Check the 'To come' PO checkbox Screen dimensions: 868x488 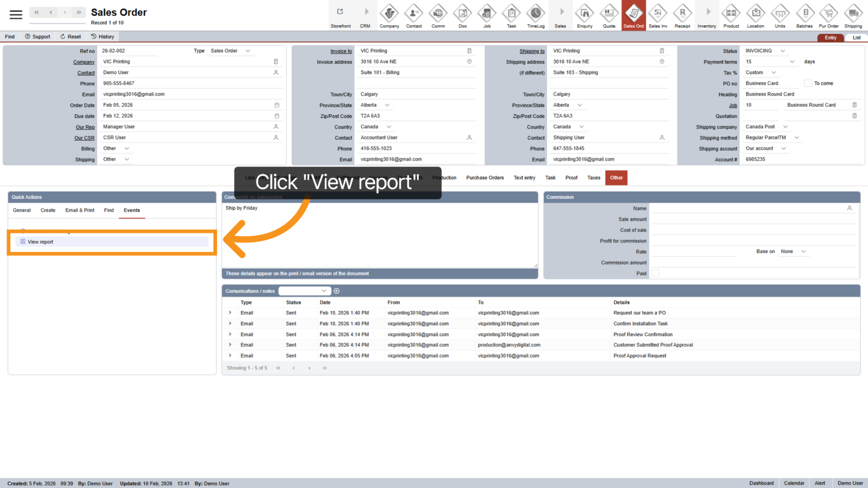[808, 83]
